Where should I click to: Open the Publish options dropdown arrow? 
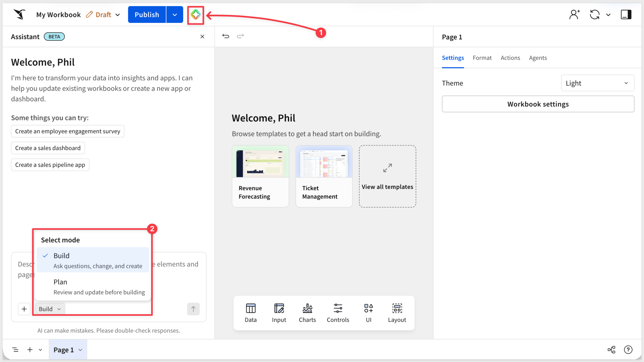[x=175, y=15]
